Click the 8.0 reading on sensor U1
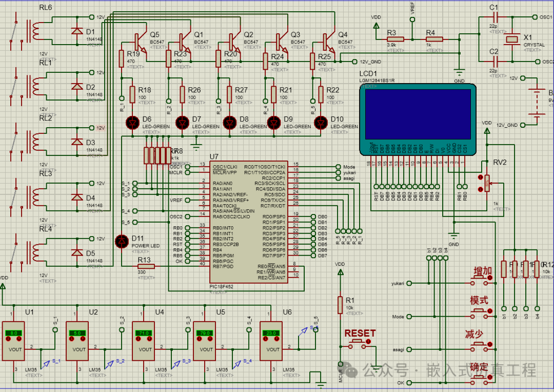The width and height of the screenshot is (554, 392). (13, 333)
